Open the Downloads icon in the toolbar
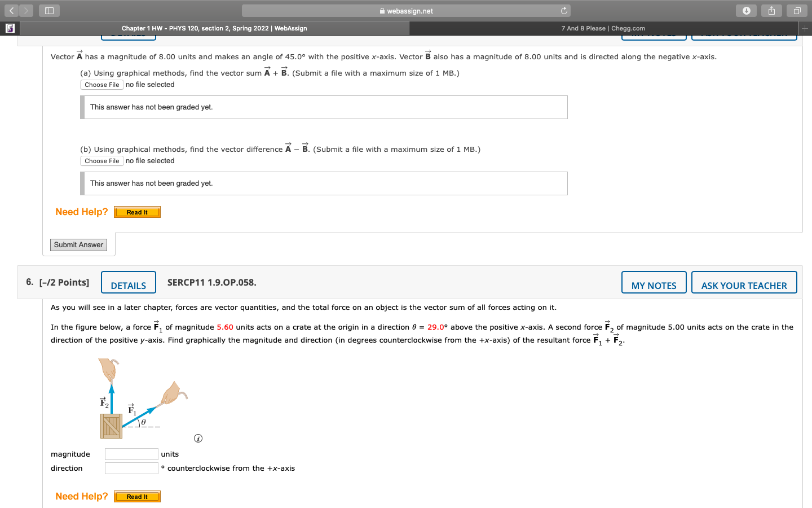This screenshot has height=508, width=812. (746, 10)
